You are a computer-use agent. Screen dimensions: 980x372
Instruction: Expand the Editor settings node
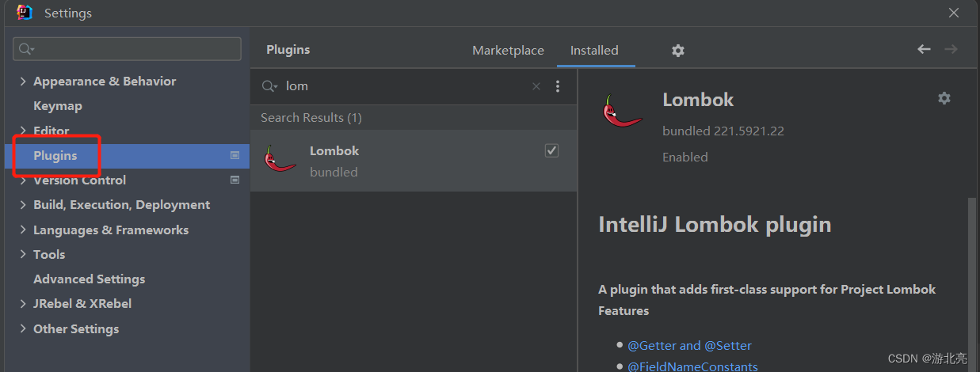(23, 131)
